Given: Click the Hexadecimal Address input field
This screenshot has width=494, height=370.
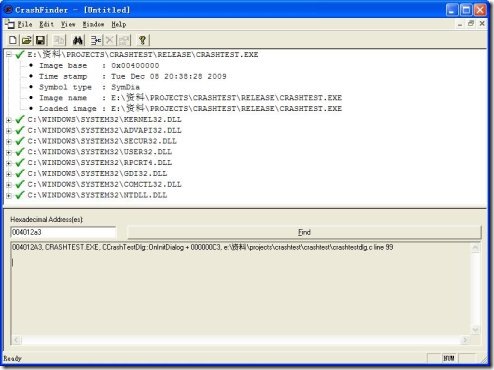Looking at the screenshot, I should (x=63, y=232).
